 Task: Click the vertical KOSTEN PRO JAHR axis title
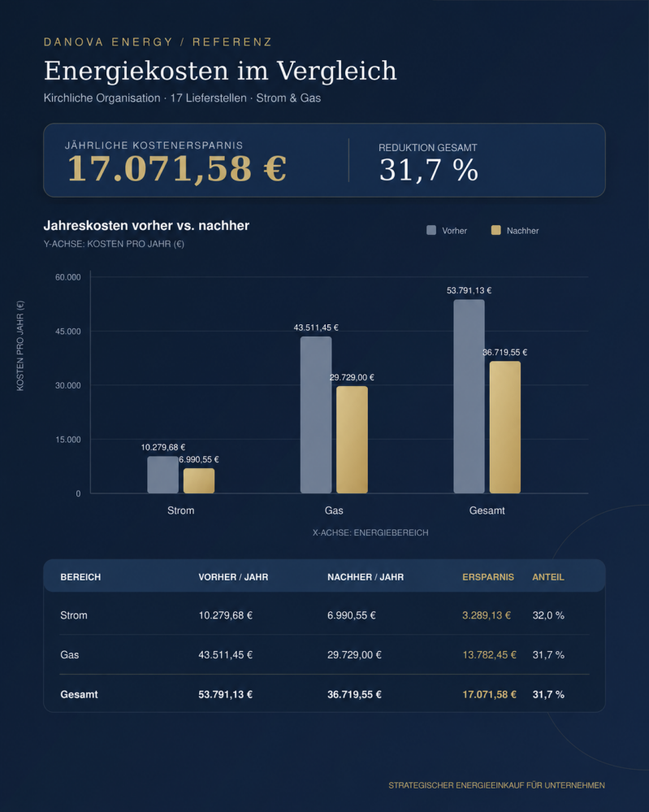(20, 346)
